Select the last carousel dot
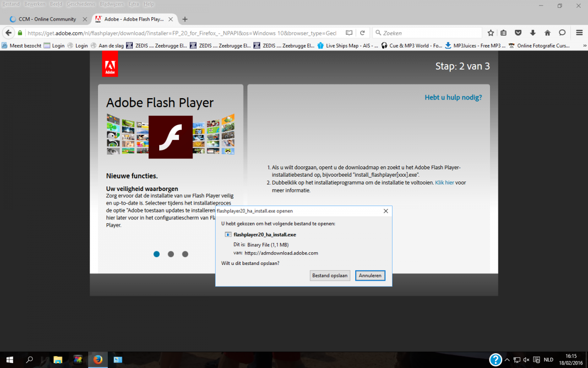The height and width of the screenshot is (368, 588). click(185, 254)
